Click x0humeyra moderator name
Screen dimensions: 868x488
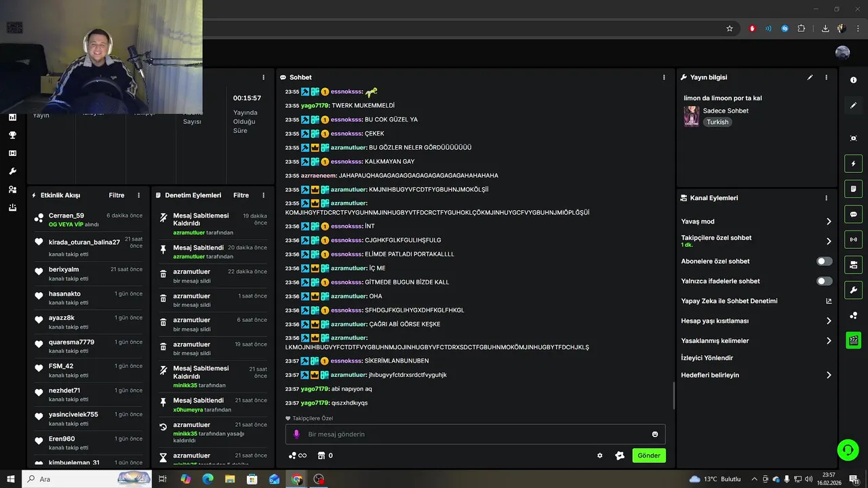point(189,409)
